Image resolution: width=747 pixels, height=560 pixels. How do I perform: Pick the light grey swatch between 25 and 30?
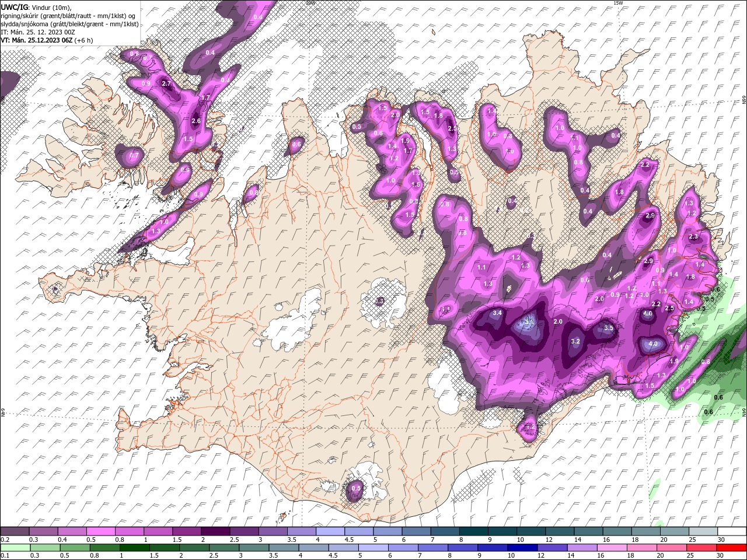[703, 531]
